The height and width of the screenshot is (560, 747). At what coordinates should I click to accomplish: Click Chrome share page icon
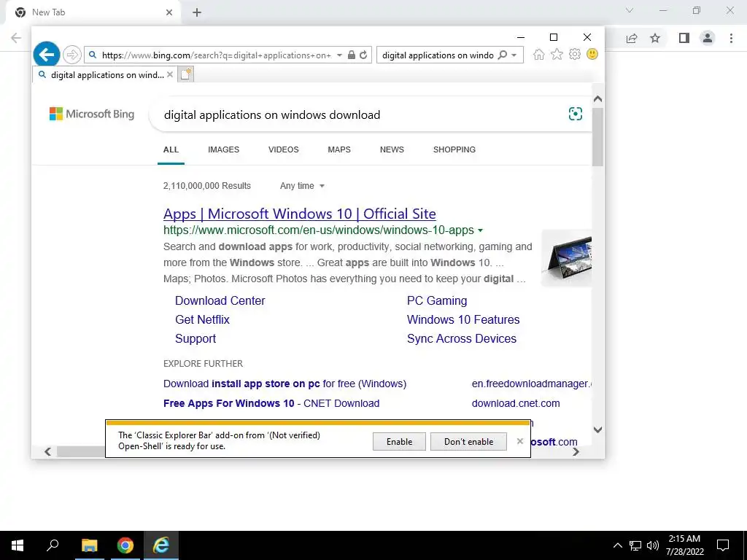coord(632,38)
